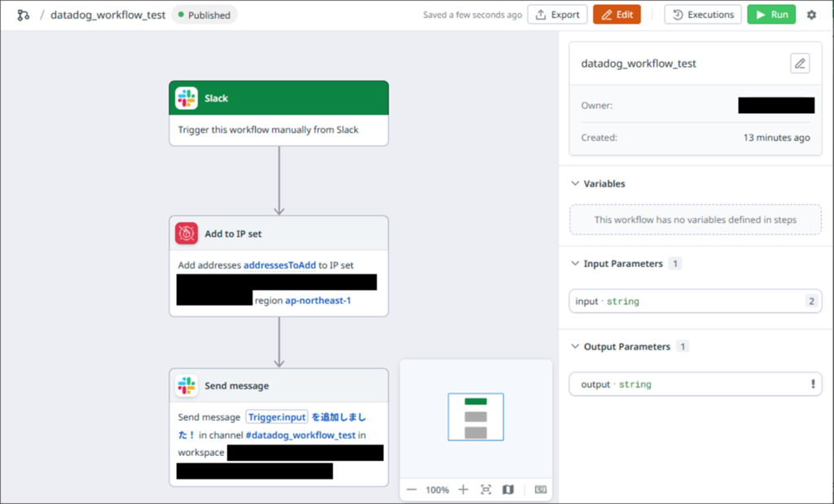Click the "Saved a few seconds ago" status text
The height and width of the screenshot is (504, 834).
472,15
